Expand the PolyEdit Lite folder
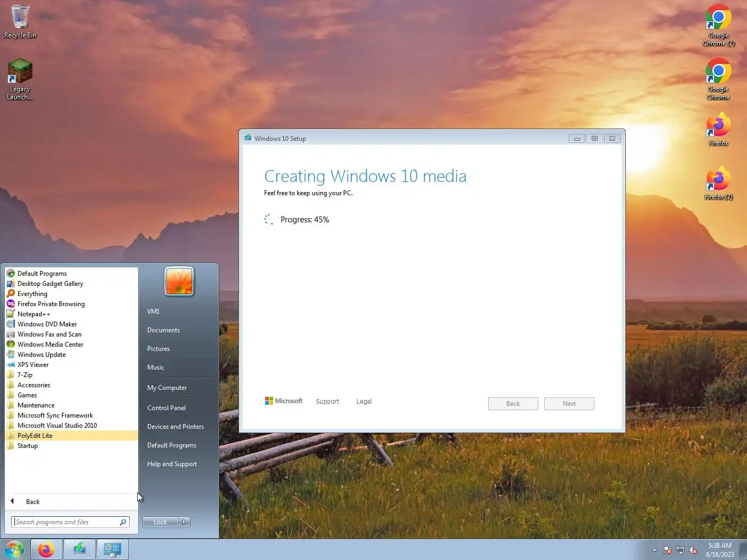The width and height of the screenshot is (747, 560). coord(71,436)
